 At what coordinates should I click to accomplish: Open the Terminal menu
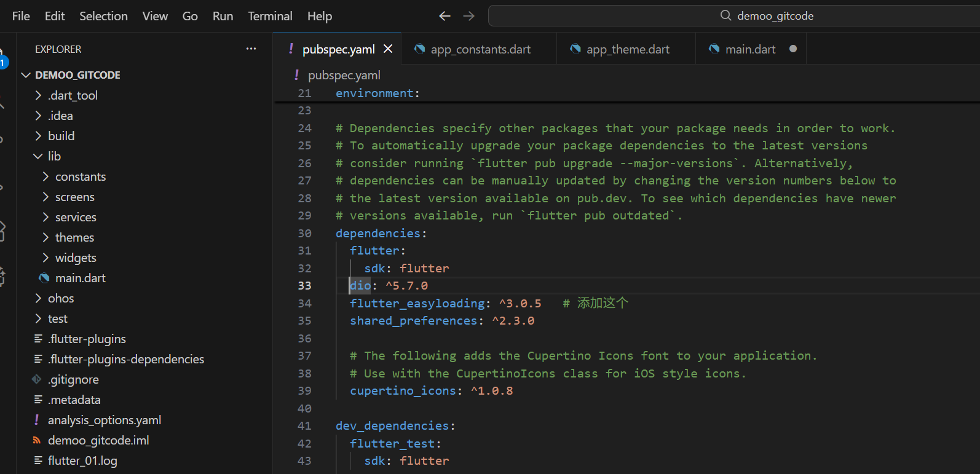pyautogui.click(x=270, y=16)
